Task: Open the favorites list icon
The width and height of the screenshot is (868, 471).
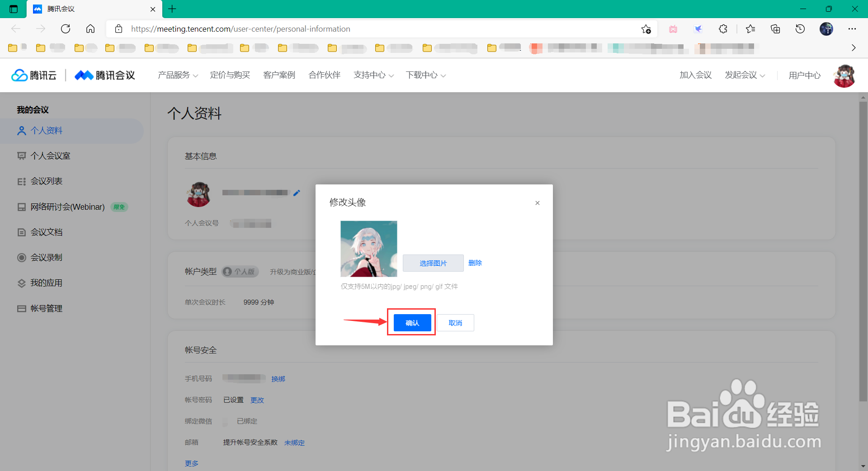Action: [x=750, y=29]
